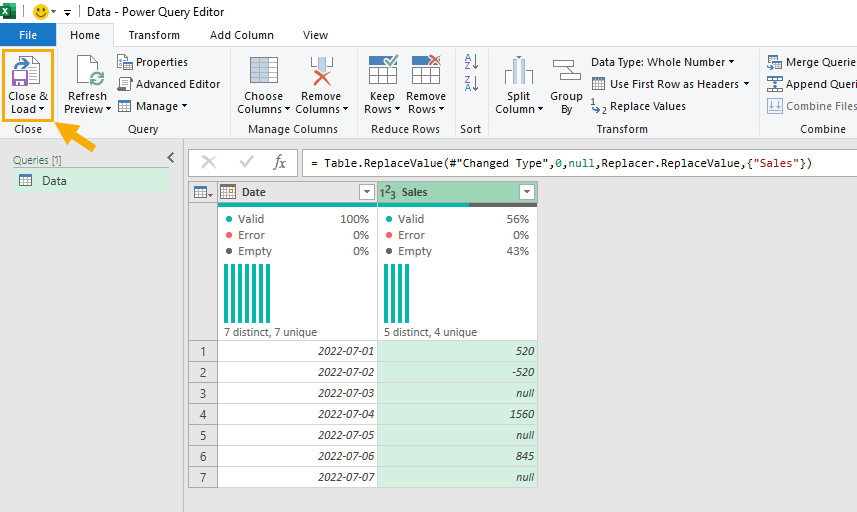Open the Data Type: Whole Number dropdown
This screenshot has height=512, width=857.
[x=662, y=62]
